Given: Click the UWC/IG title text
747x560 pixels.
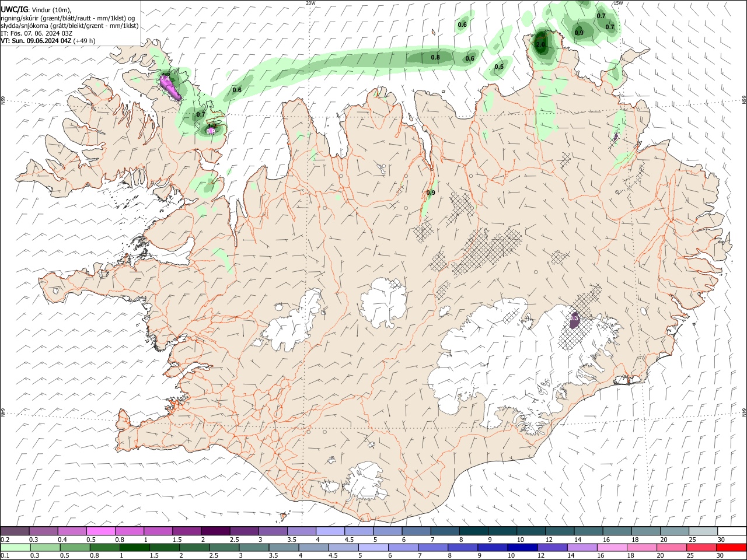Looking at the screenshot, I should [13, 9].
